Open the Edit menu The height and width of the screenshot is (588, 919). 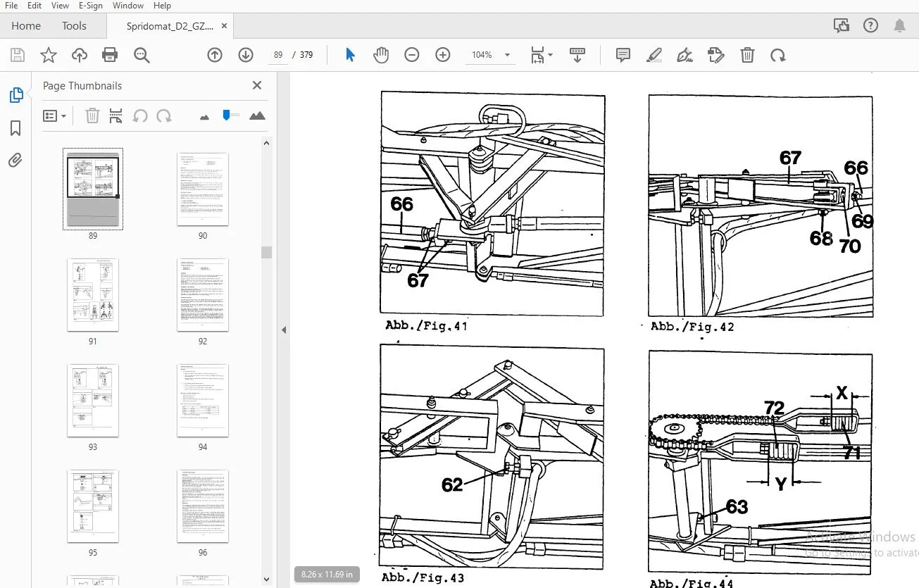[35, 6]
